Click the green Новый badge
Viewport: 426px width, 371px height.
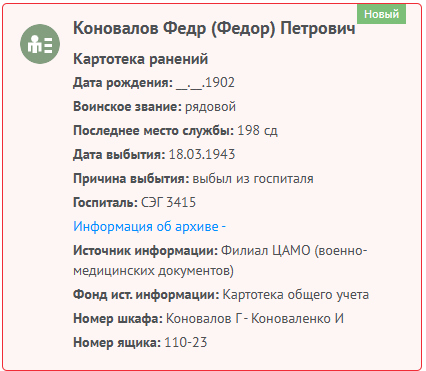pos(381,14)
